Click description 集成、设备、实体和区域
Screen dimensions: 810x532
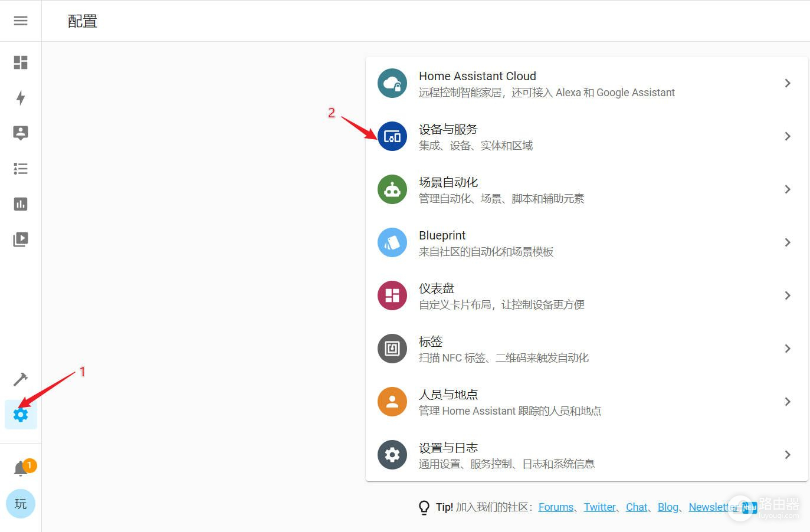pos(475,146)
